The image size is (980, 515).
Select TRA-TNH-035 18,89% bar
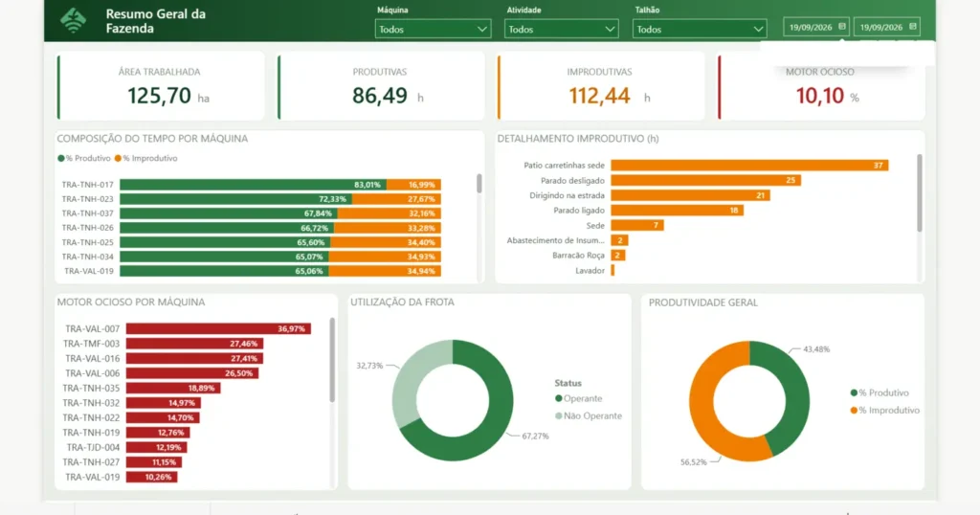pyautogui.click(x=173, y=388)
